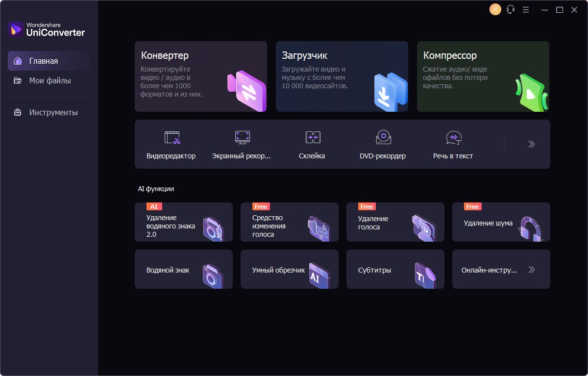Open the Загрузчик card

[x=342, y=76]
